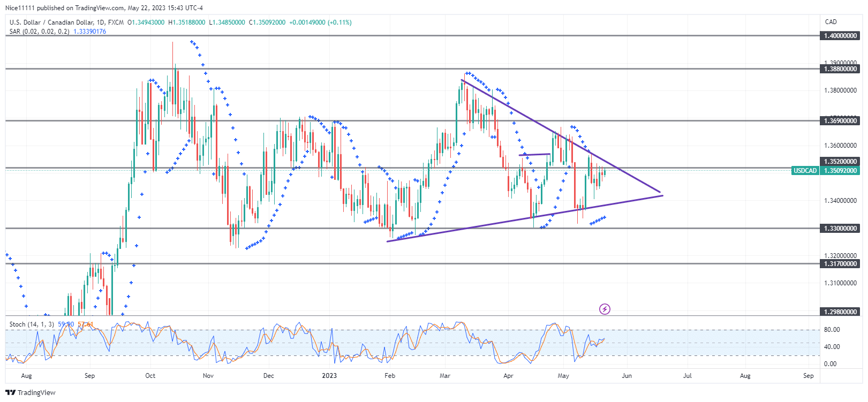Select the 1.36900000 price level label
Screen dimensions: 868x402
point(841,121)
